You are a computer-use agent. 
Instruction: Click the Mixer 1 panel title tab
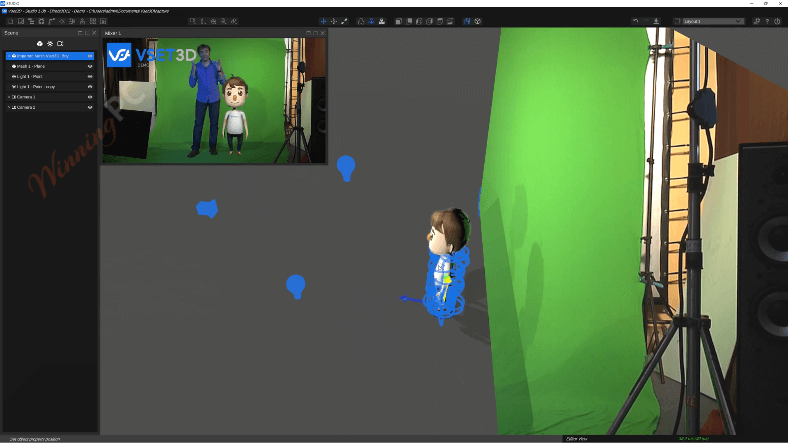pyautogui.click(x=113, y=33)
